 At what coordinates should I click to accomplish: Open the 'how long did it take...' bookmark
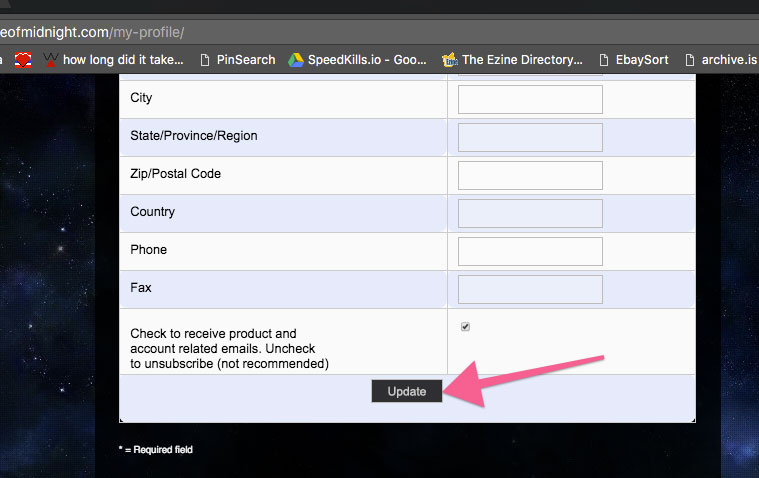pyautogui.click(x=123, y=60)
